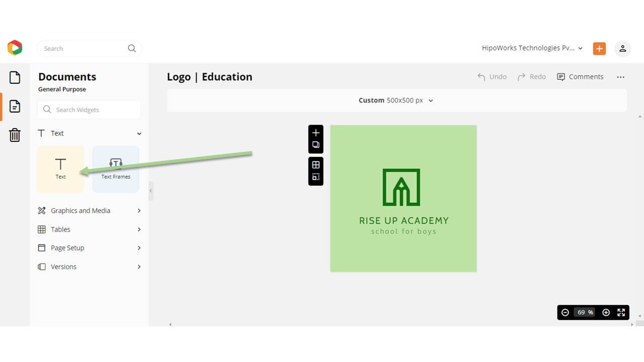Open the grid layout icon next to canvas
644x362 pixels.
(x=315, y=164)
